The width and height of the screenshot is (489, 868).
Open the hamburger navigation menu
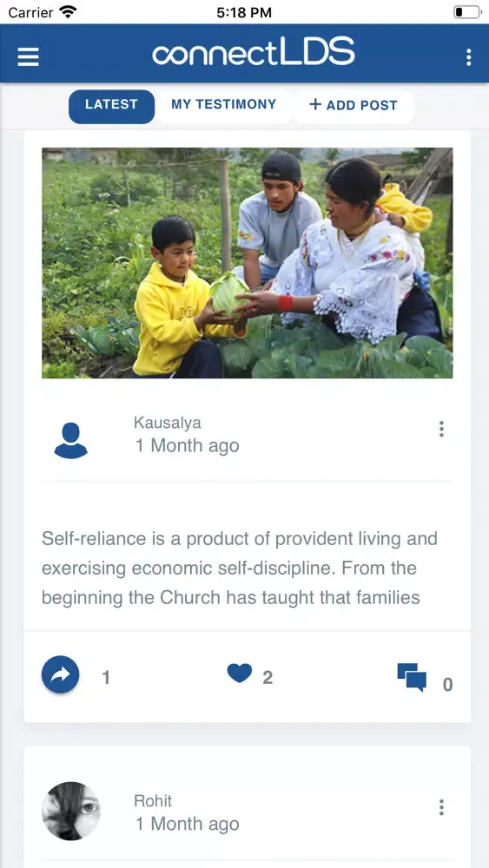[29, 56]
